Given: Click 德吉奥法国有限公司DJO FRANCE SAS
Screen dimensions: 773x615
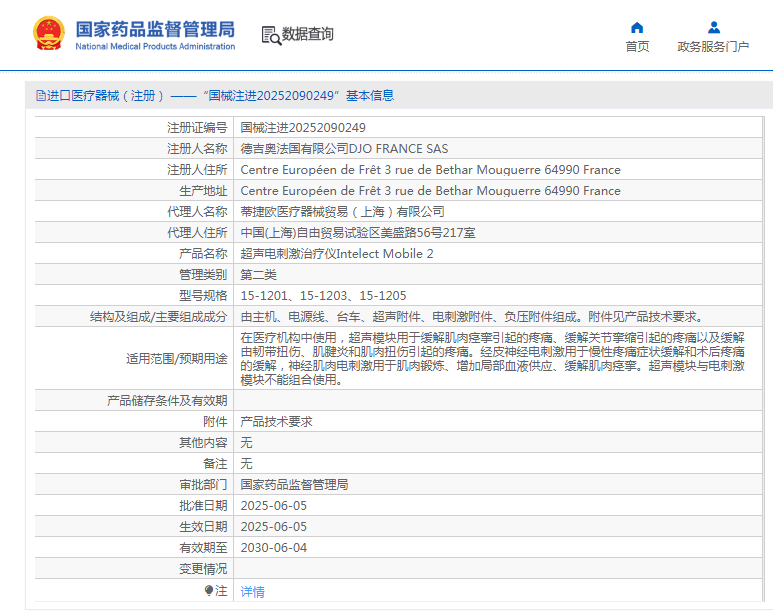Looking at the screenshot, I should [x=344, y=149].
